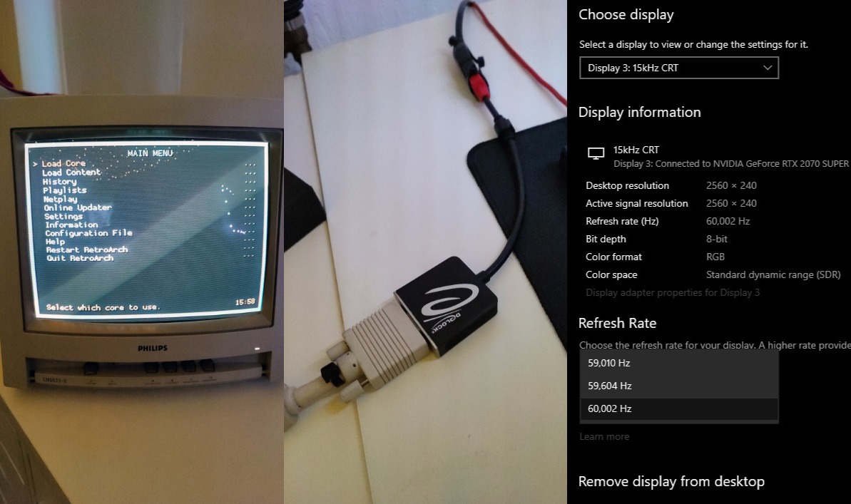The width and height of the screenshot is (851, 504).
Task: Click the dropdown chevron in Choose display
Action: click(x=768, y=68)
